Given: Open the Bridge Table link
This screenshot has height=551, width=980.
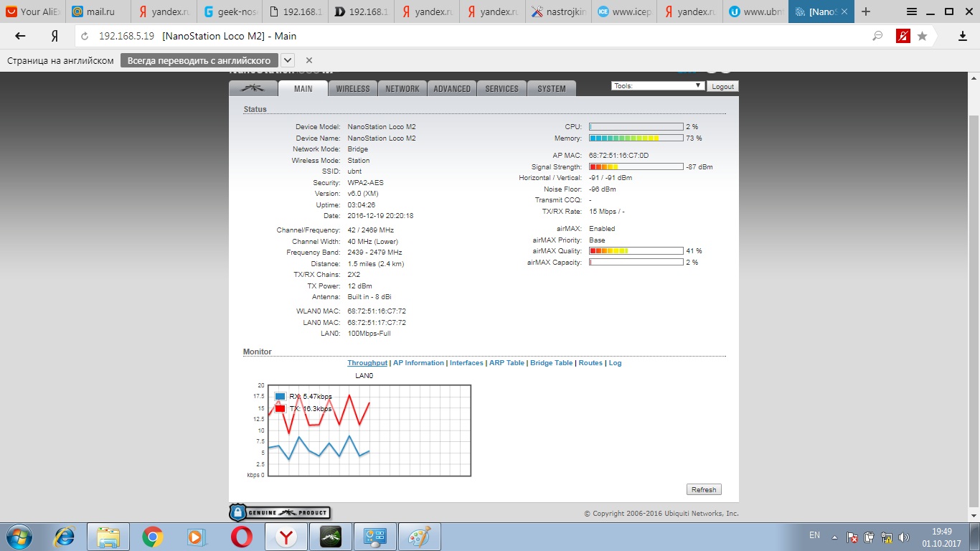Looking at the screenshot, I should tap(552, 363).
